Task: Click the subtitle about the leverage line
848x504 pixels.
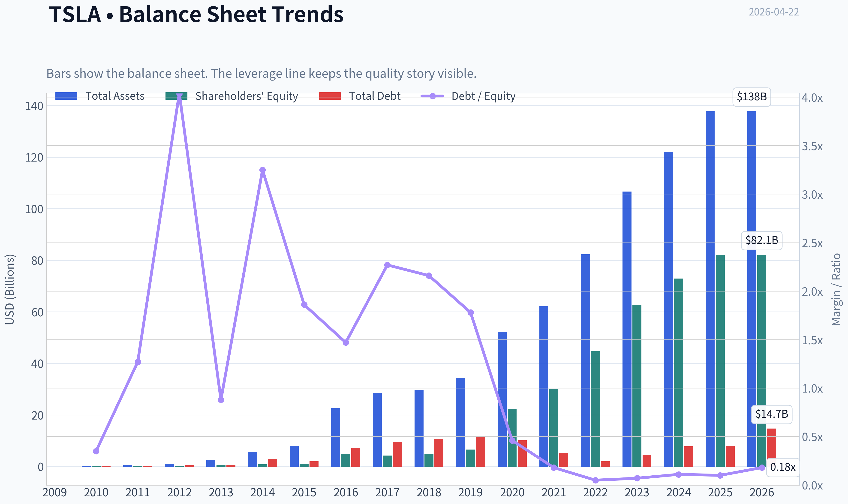Action: [x=262, y=73]
